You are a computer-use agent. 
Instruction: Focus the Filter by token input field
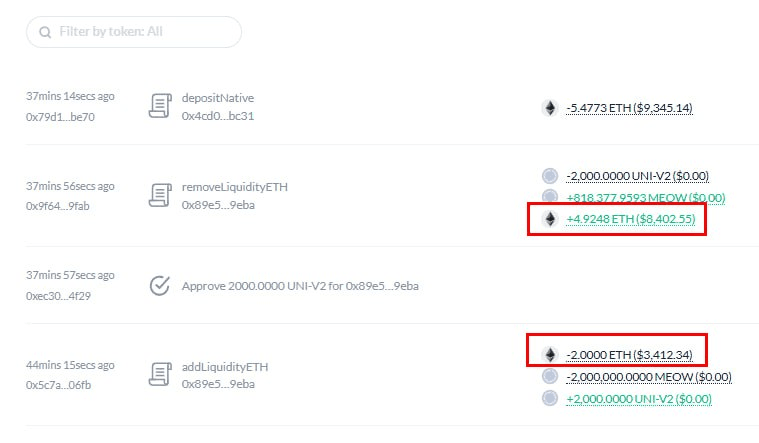(x=134, y=32)
